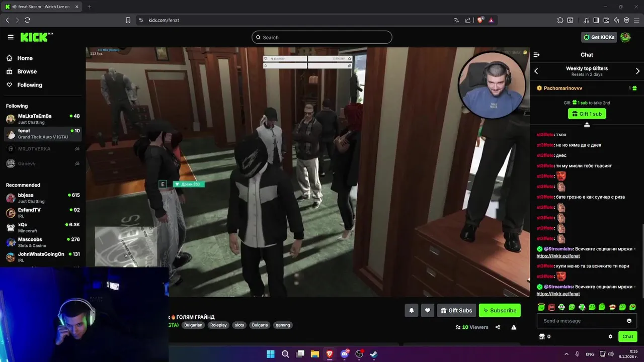Reload the page
This screenshot has width=644, height=362.
point(27,20)
